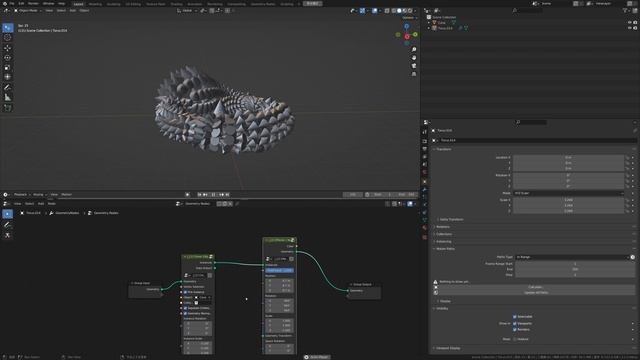
Task: Open the Modifiers wrench tab in Properties
Action: click(424, 189)
